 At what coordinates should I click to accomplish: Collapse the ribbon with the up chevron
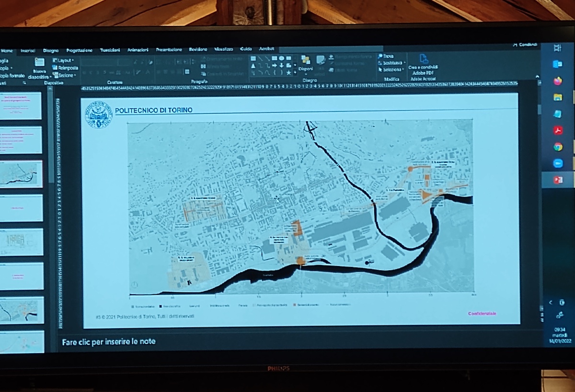click(x=537, y=77)
